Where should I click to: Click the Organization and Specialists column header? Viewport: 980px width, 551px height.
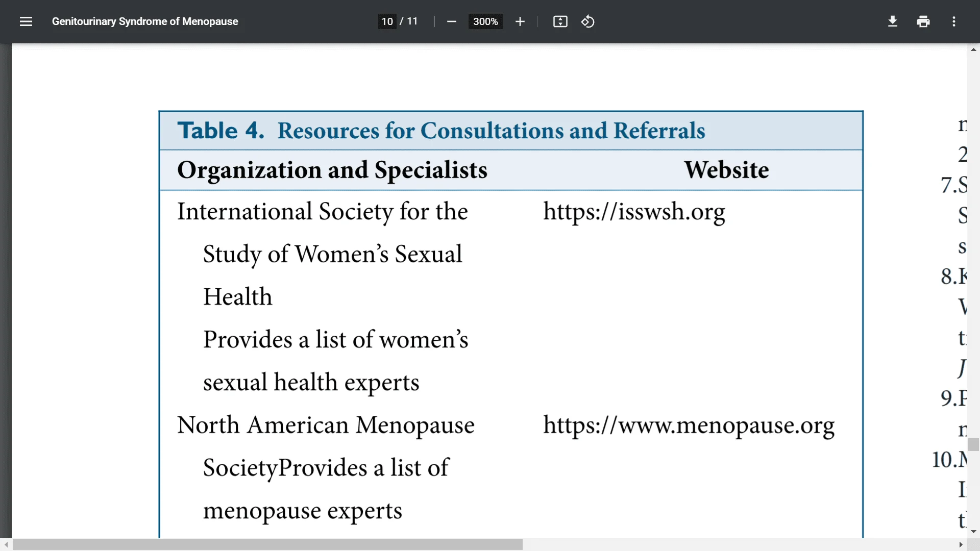click(x=332, y=170)
